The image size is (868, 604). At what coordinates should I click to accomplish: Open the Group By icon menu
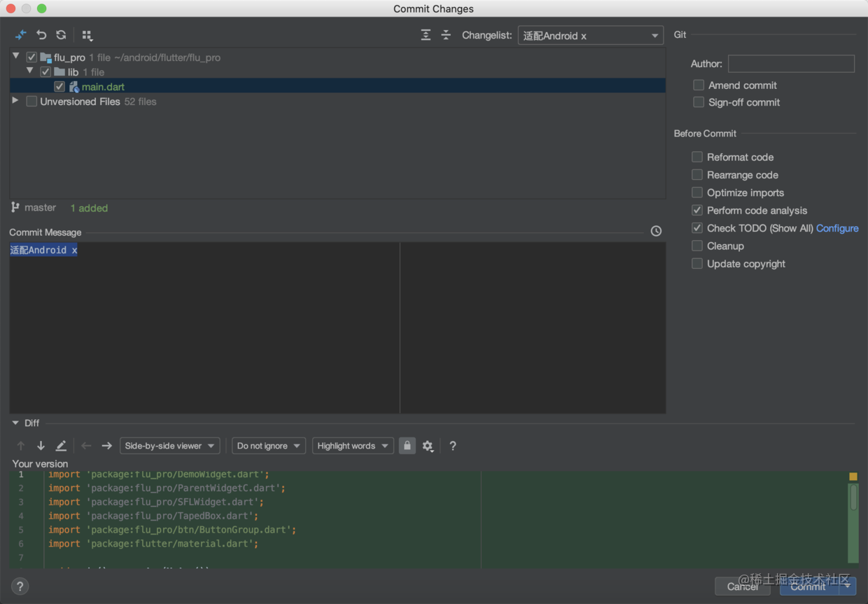[x=87, y=35]
